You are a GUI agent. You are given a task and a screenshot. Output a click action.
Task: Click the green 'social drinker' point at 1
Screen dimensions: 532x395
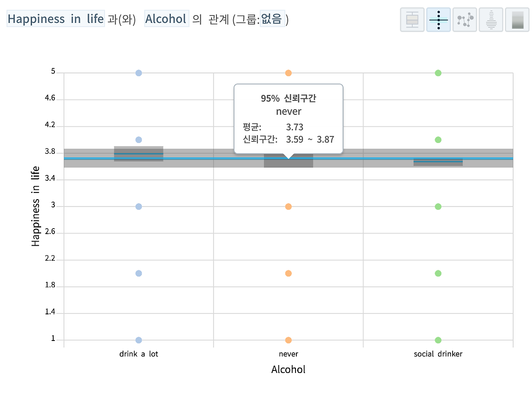pos(438,340)
